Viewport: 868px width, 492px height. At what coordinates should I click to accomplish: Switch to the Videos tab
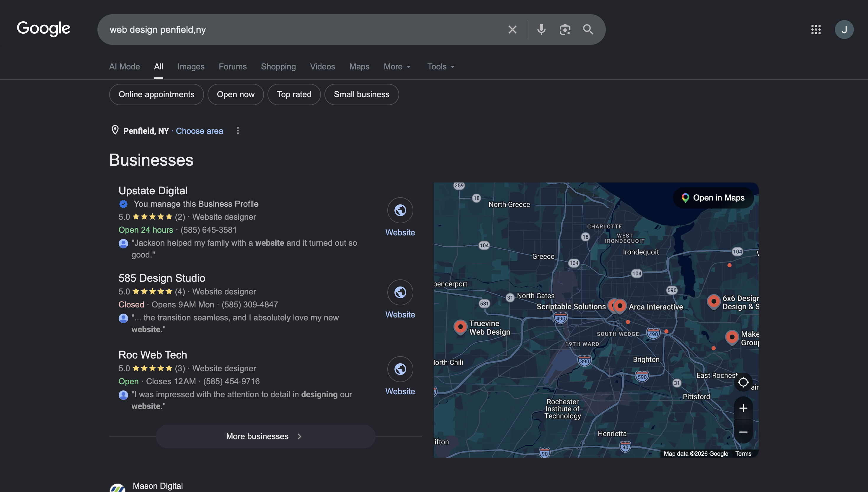(322, 66)
